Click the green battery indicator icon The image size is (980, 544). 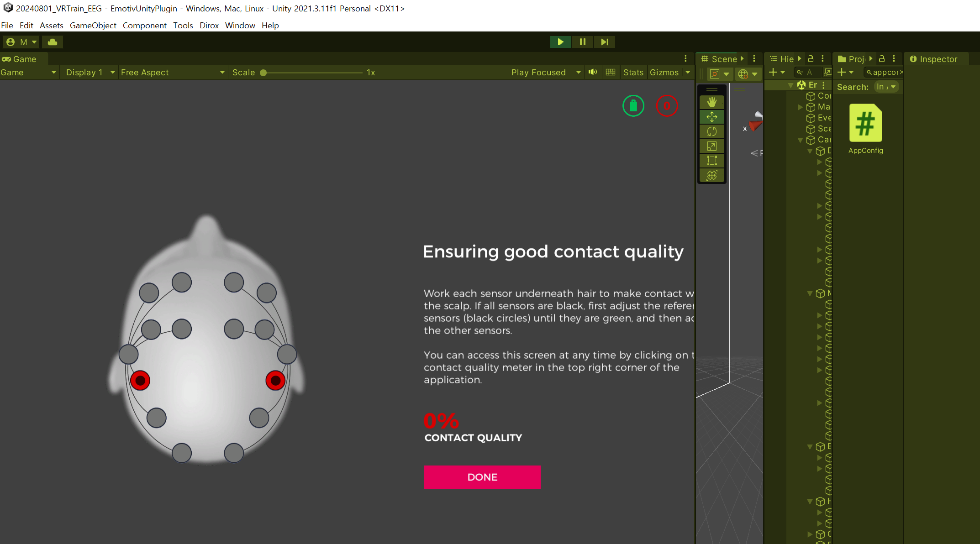tap(633, 106)
